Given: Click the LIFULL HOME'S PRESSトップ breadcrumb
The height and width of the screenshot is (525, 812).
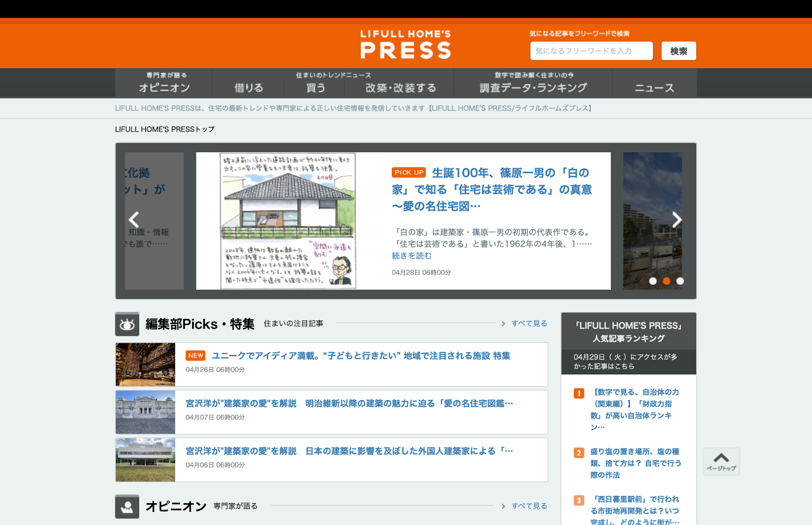Looking at the screenshot, I should (x=165, y=129).
